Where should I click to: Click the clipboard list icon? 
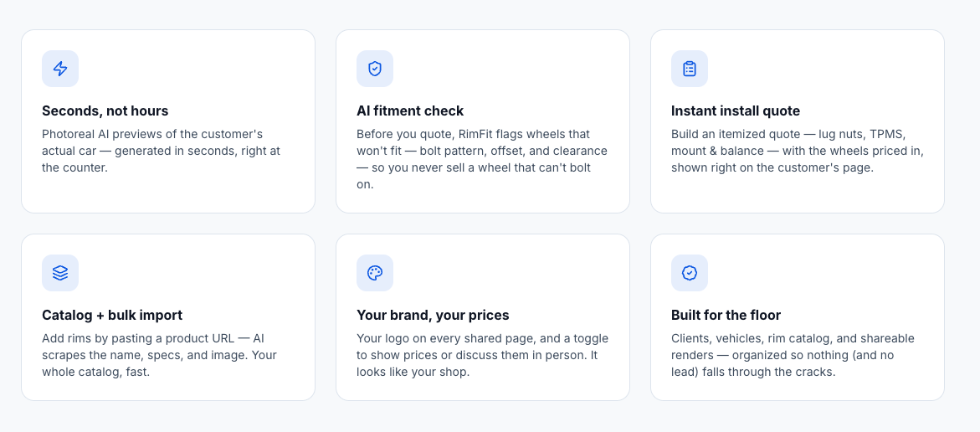pos(690,69)
